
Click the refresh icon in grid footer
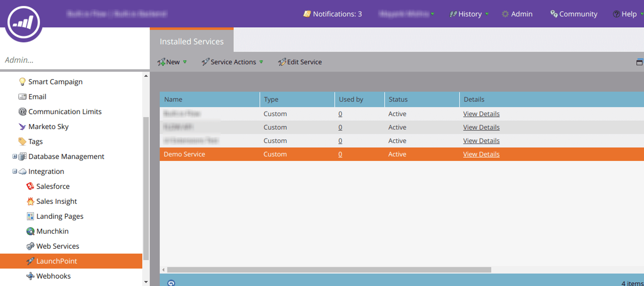coord(171,283)
